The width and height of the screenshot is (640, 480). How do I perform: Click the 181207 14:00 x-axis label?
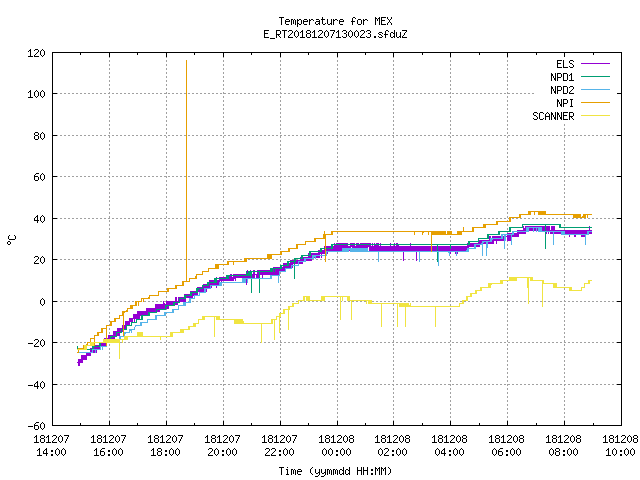tap(51, 446)
